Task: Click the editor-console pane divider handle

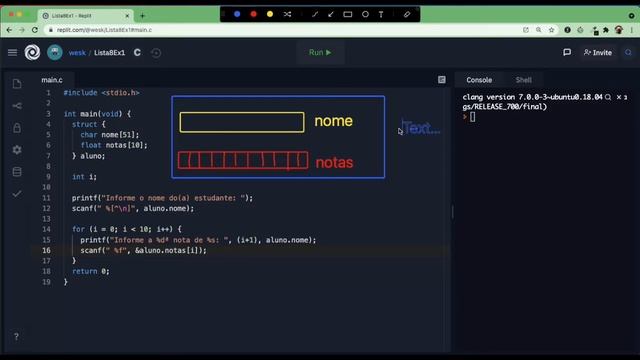Action: [452, 212]
